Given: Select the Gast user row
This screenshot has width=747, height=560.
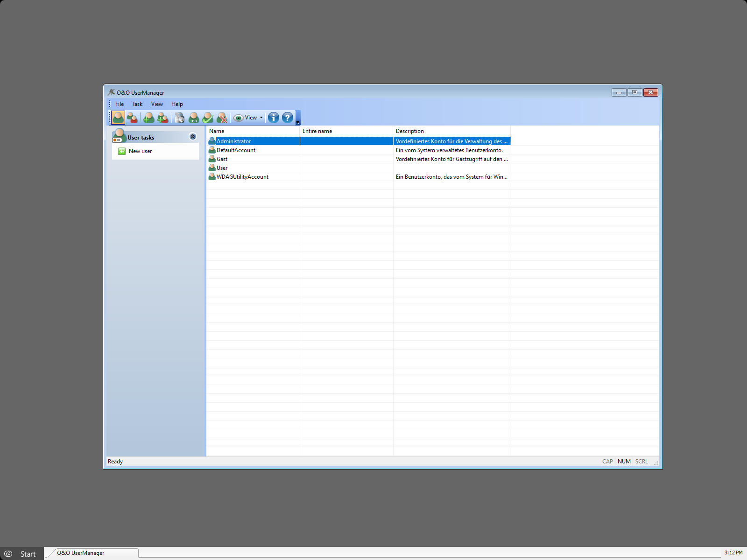Looking at the screenshot, I should coord(359,159).
